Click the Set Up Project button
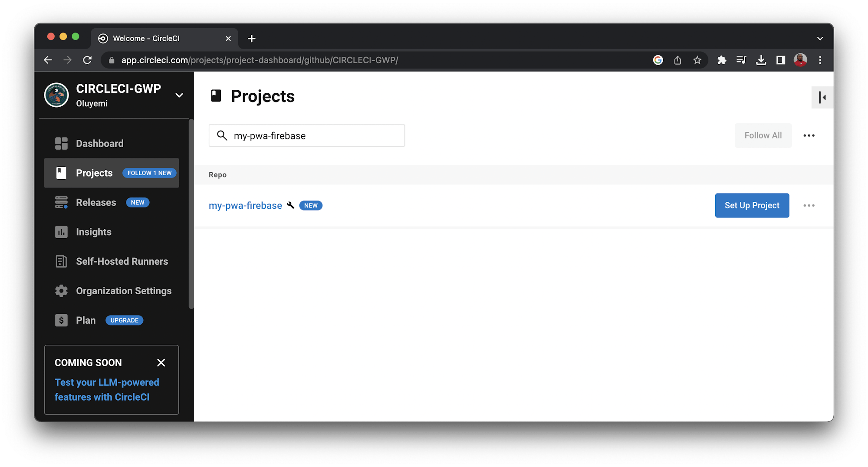868x467 pixels. pyautogui.click(x=752, y=205)
